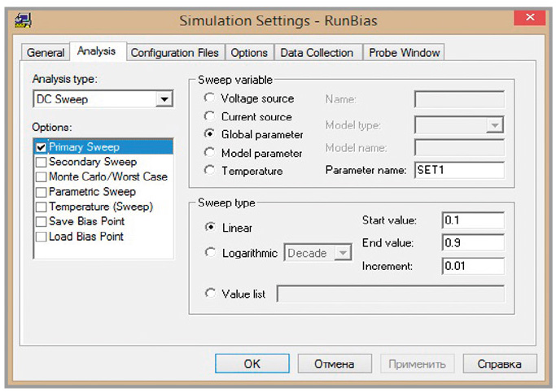Expand the Analysis type dropdown
Viewport: 556px width, 392px height.
(x=165, y=99)
